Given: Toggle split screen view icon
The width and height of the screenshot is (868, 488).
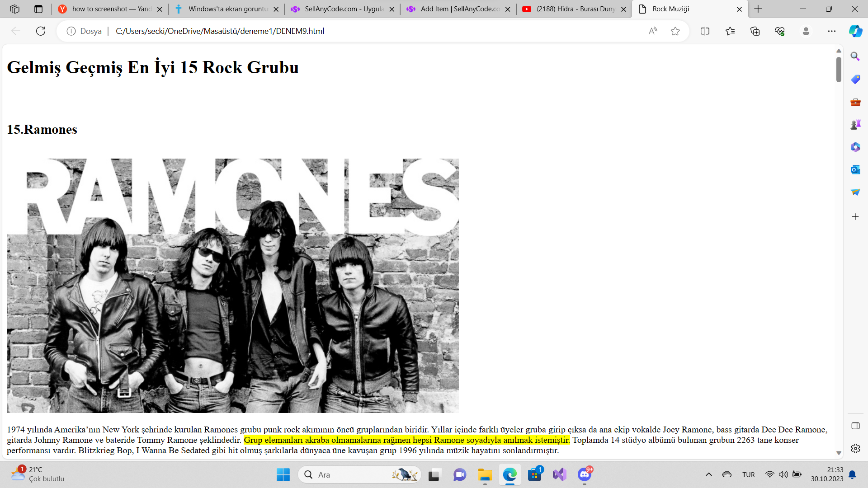Looking at the screenshot, I should (x=705, y=31).
